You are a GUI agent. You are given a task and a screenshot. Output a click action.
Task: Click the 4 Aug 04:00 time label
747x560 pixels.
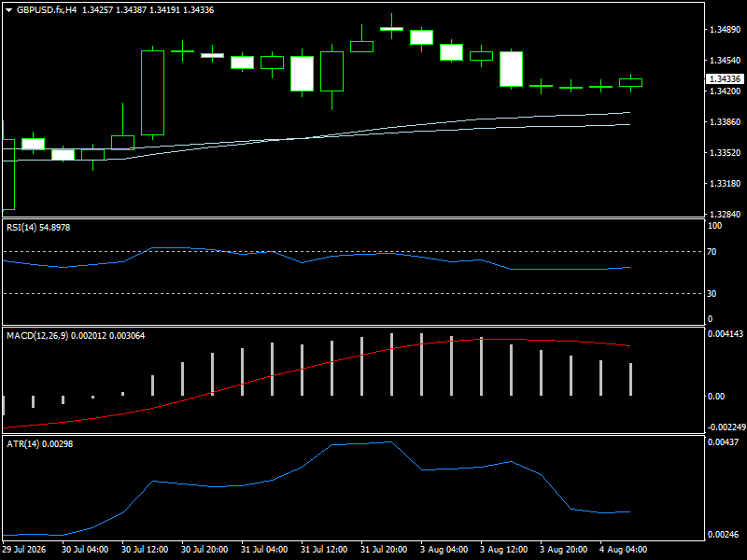click(623, 549)
